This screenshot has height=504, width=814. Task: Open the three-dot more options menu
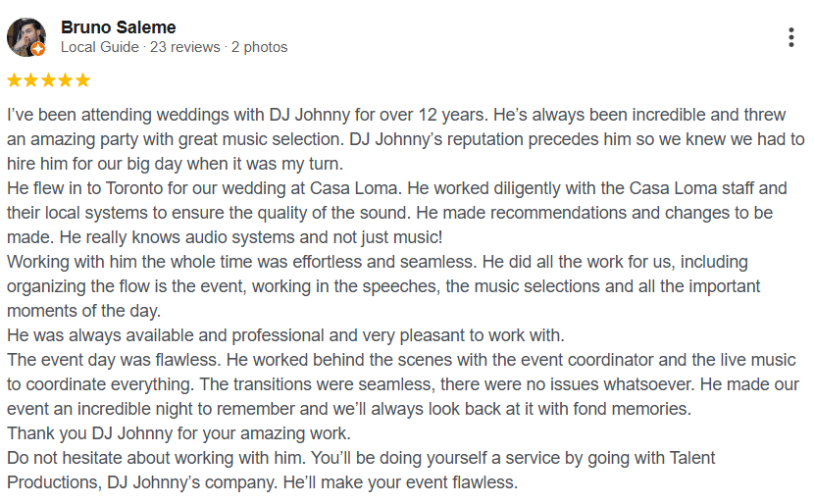(791, 38)
